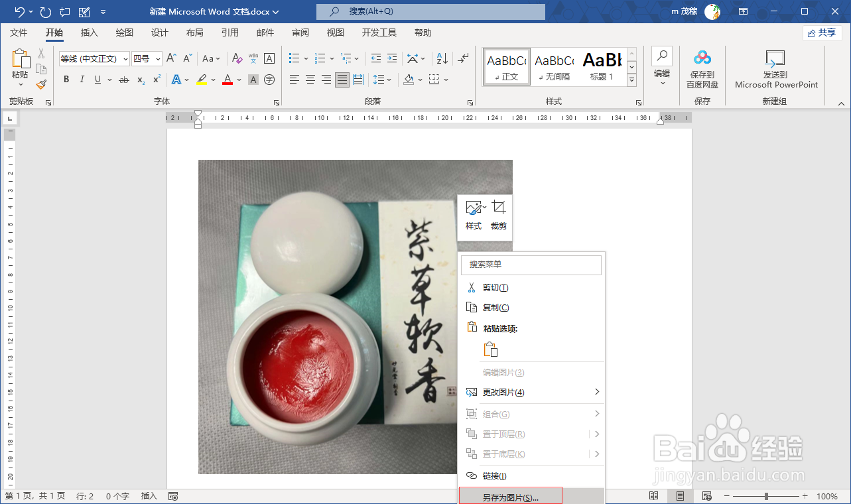Open the font name dropdown
851x504 pixels.
click(x=125, y=59)
